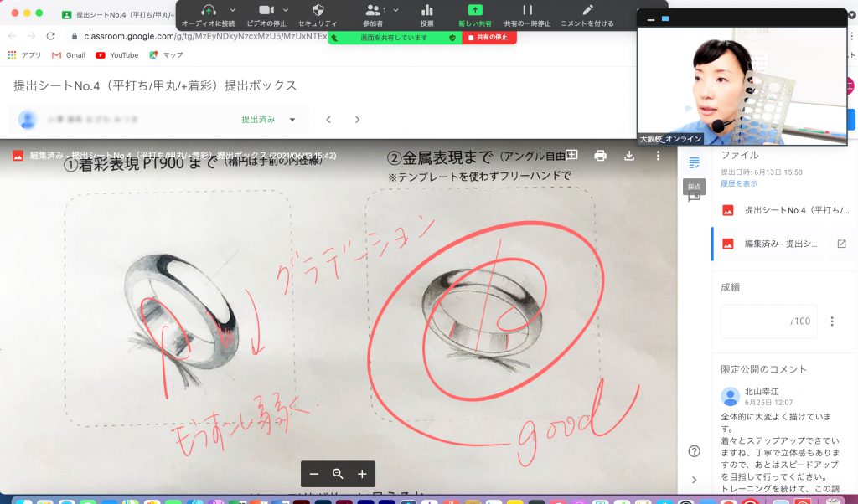Click the Zoom audio connect headphone icon
This screenshot has width=858, height=504.
pyautogui.click(x=209, y=10)
